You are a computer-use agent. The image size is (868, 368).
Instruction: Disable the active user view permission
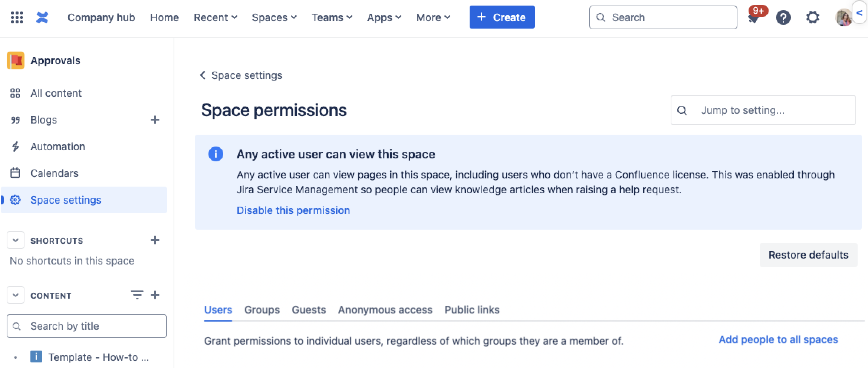pyautogui.click(x=293, y=210)
